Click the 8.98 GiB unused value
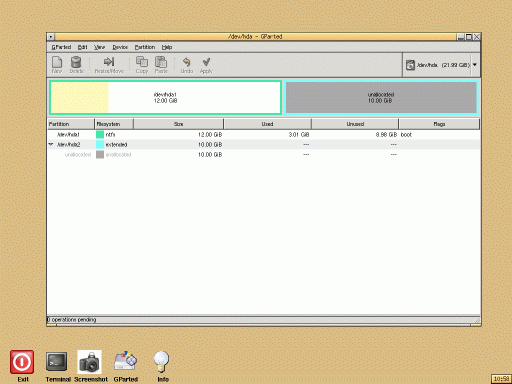 tap(386, 135)
